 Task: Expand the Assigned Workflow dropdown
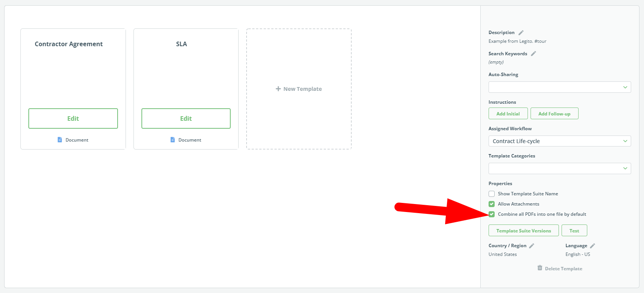click(x=560, y=141)
